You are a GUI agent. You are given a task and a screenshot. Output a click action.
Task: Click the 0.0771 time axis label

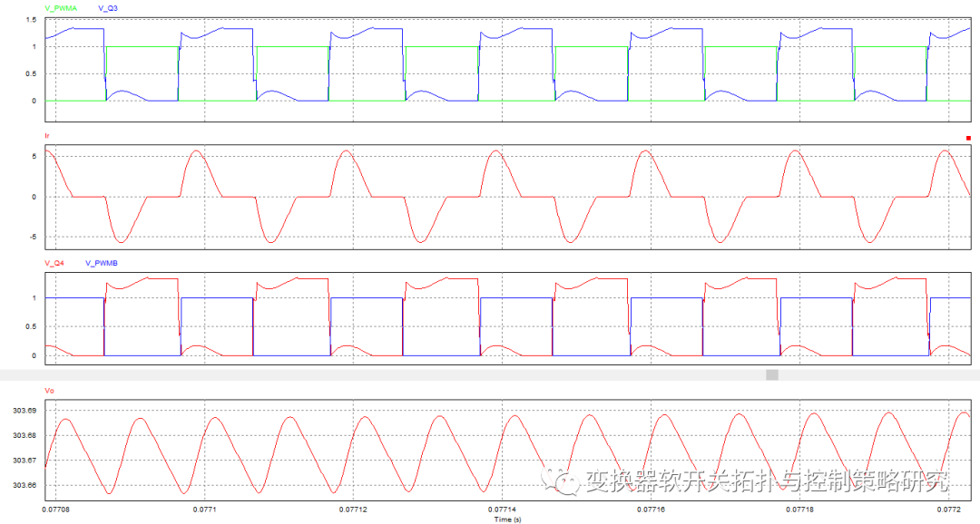(204, 509)
